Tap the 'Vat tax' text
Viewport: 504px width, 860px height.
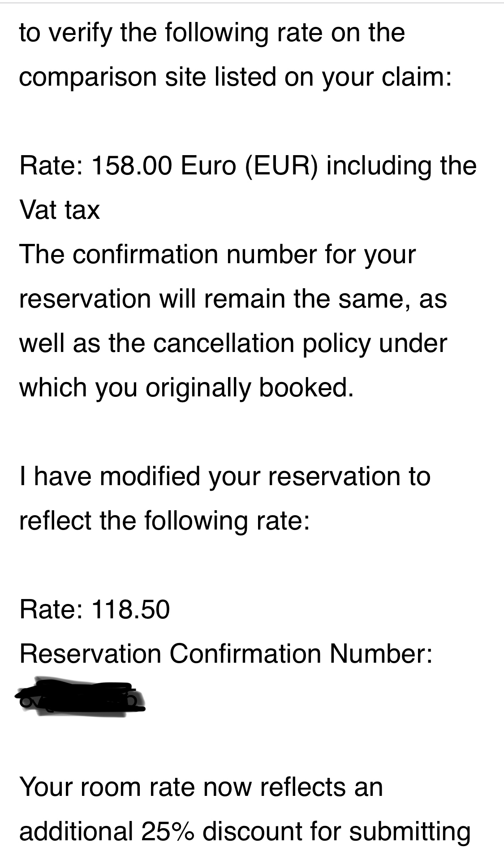(x=60, y=210)
